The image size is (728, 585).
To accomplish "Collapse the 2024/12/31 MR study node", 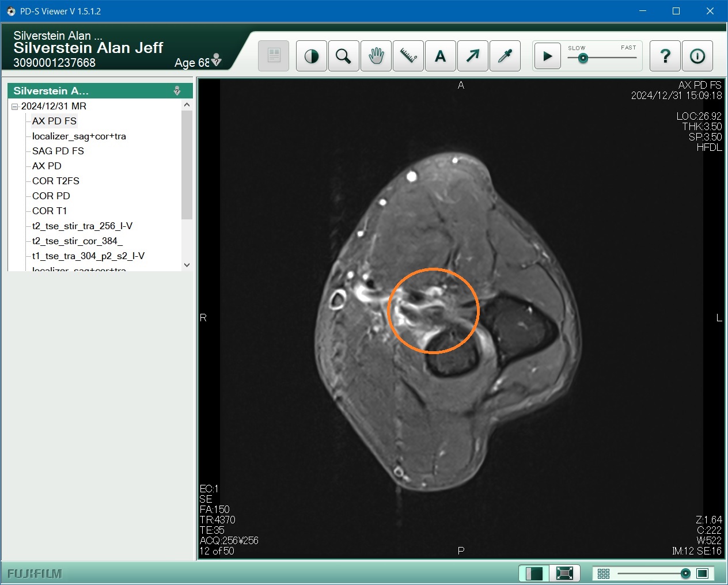I will coord(15,107).
